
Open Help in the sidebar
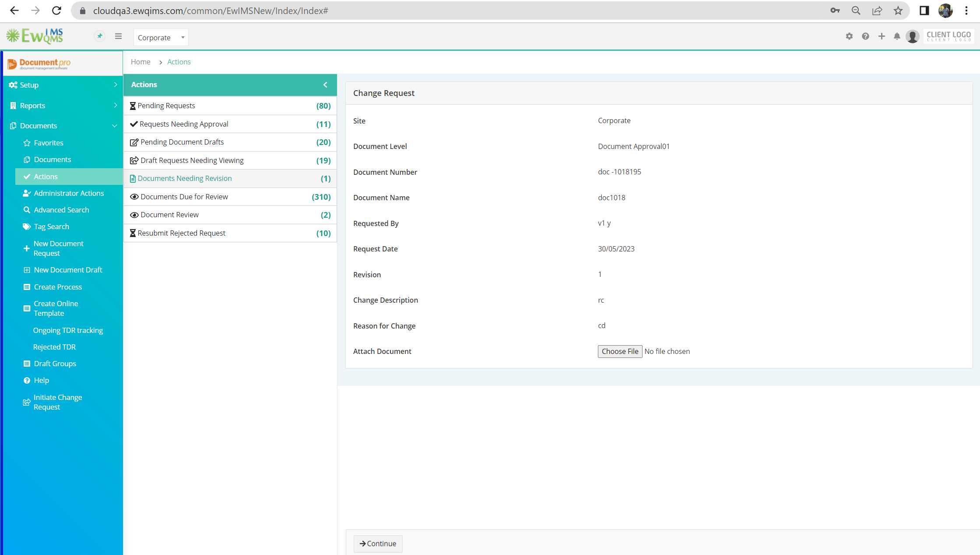click(42, 380)
